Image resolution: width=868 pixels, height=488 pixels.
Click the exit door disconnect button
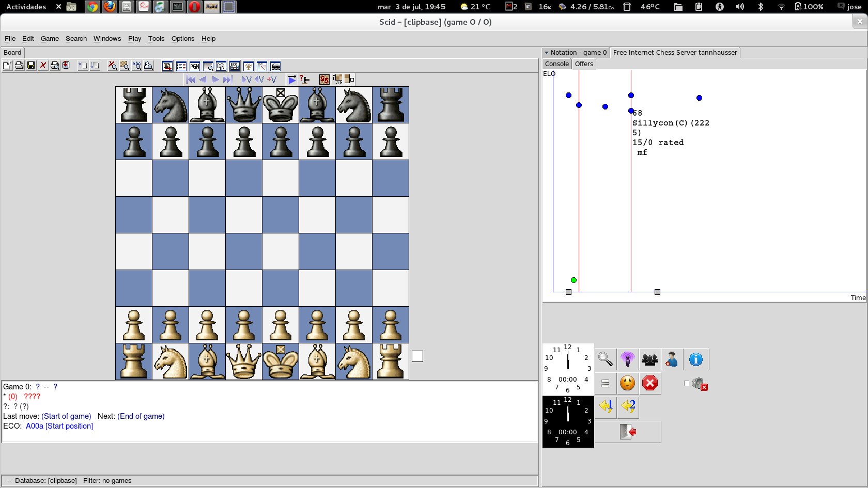628,432
